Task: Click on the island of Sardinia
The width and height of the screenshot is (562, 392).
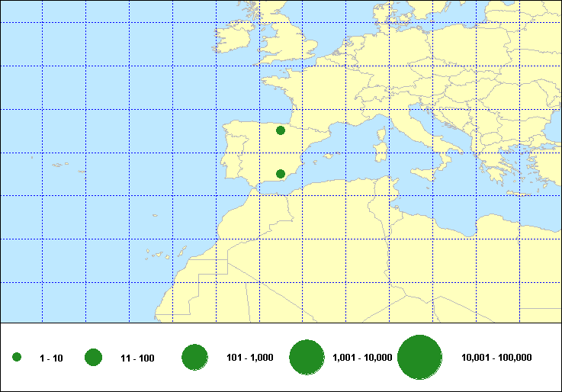Action: [379, 150]
